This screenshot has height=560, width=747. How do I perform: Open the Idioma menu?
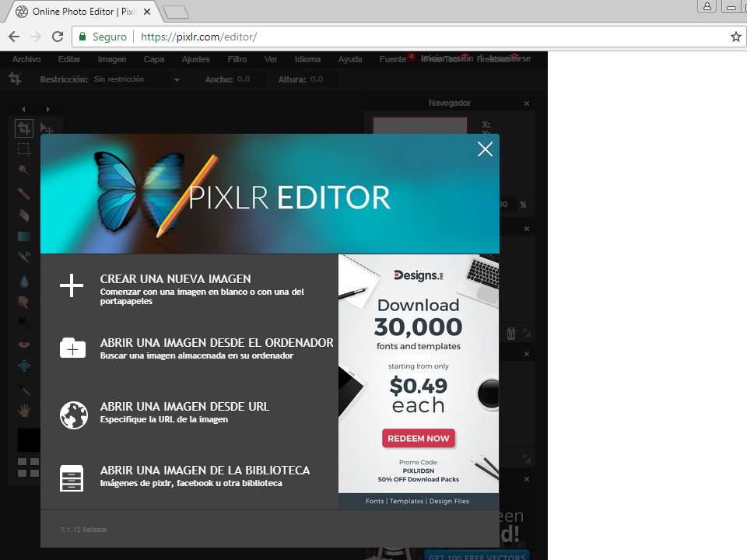tap(307, 59)
